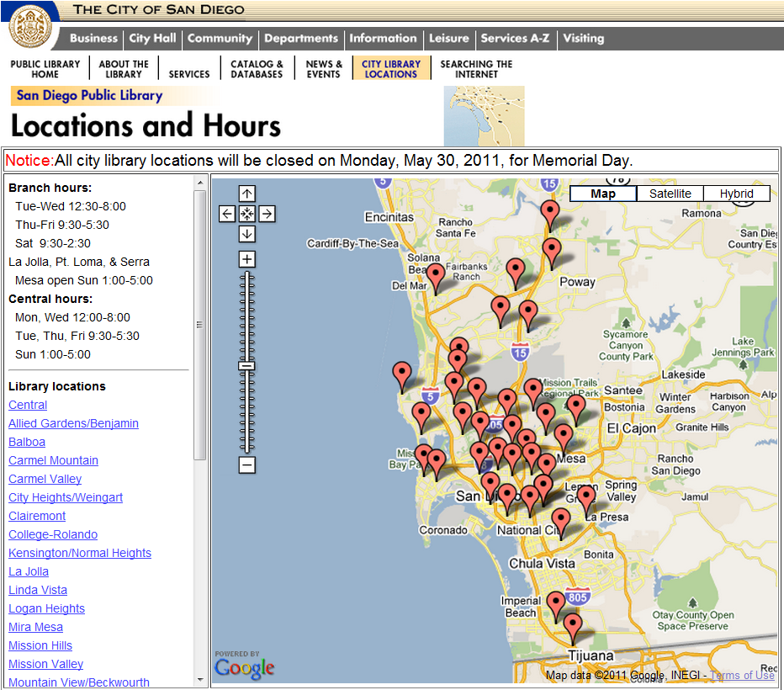Open the City Hall menu
Screen dimensions: 784x690
[152, 39]
